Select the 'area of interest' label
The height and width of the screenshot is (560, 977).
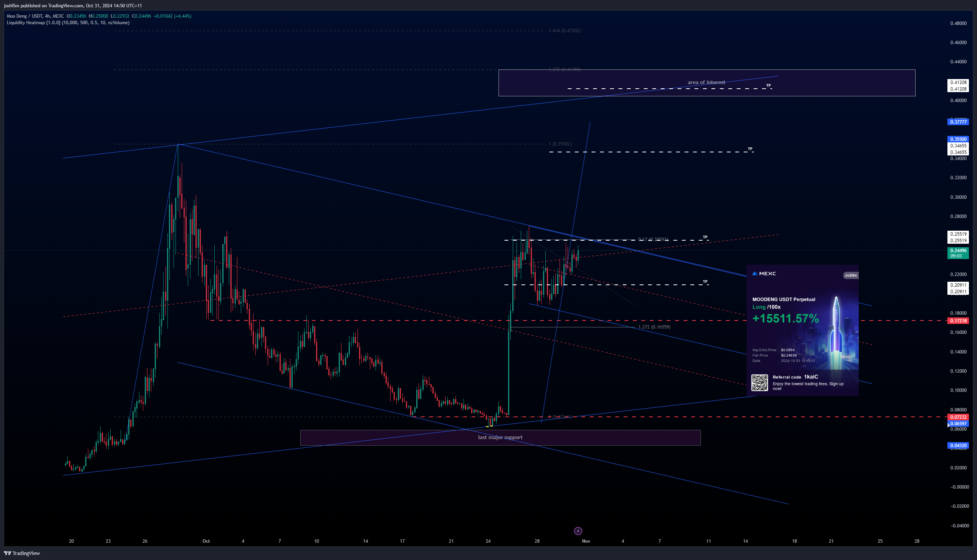(706, 82)
